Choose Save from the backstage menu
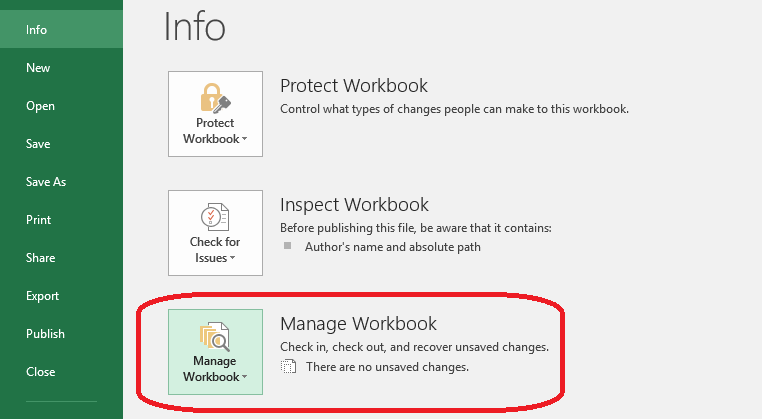The image size is (762, 419). point(38,144)
